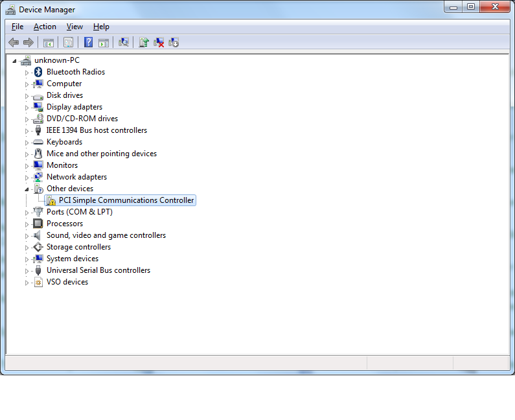Select Mice and other pointing devices

point(102,154)
